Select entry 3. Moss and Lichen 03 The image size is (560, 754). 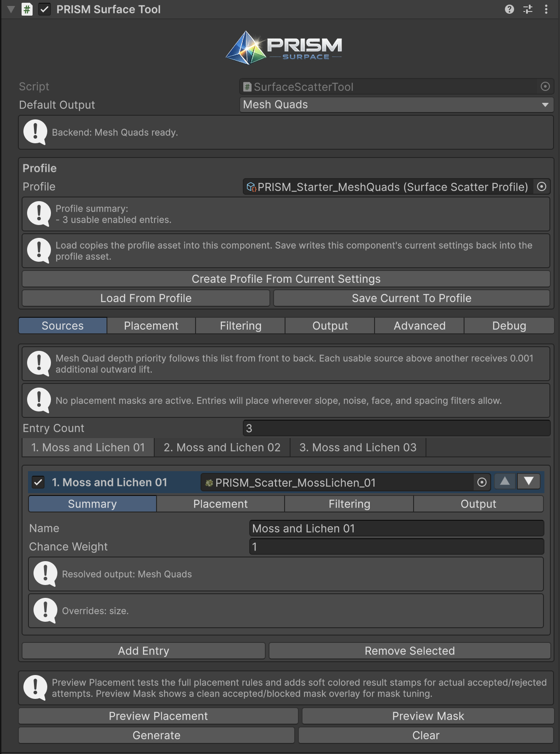pos(358,447)
